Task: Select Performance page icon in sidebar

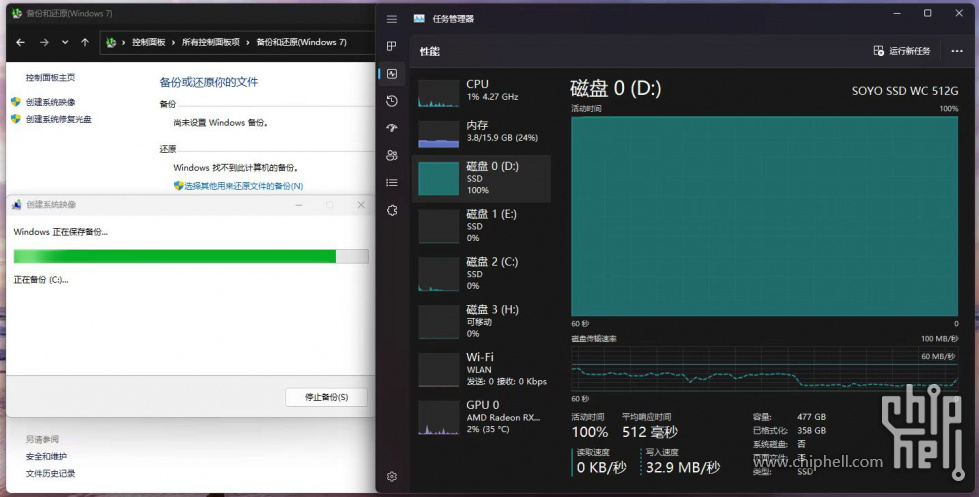Action: (391, 74)
